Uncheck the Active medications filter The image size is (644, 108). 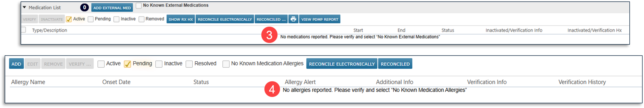(x=69, y=19)
